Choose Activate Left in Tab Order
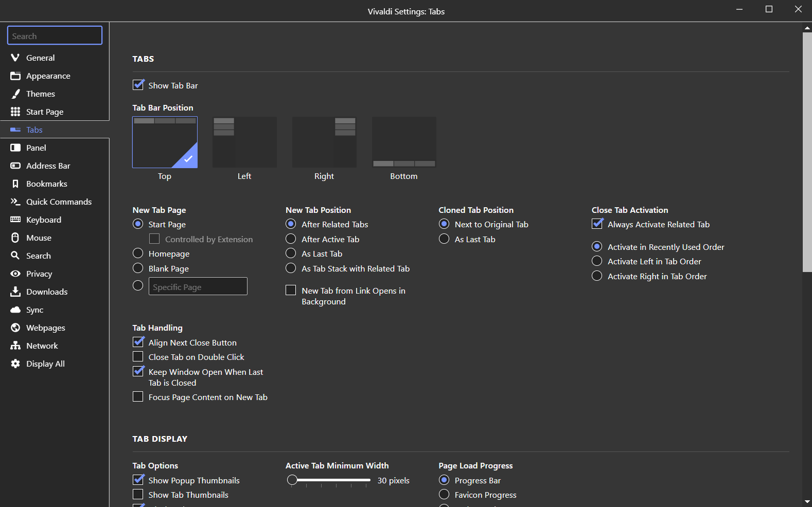The width and height of the screenshot is (812, 507). (x=597, y=261)
